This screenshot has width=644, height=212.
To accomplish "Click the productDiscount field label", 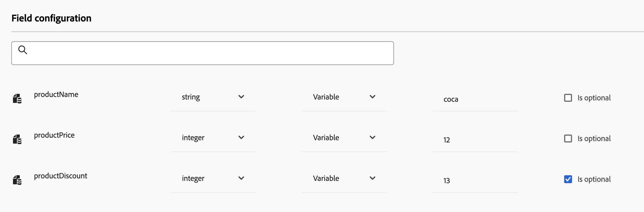I will (x=60, y=176).
